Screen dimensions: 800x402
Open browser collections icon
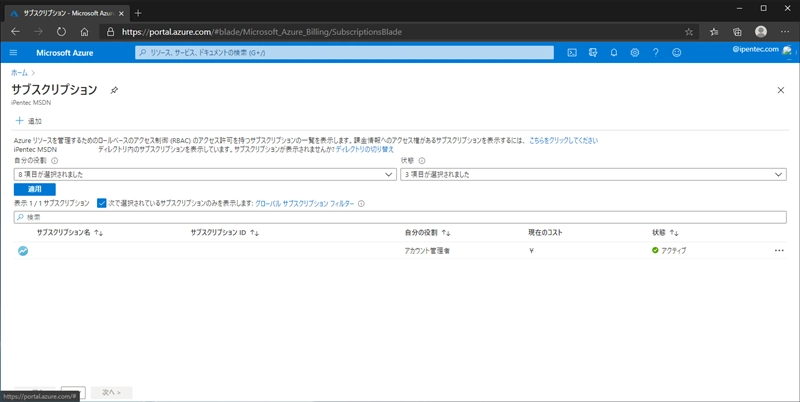coord(737,32)
